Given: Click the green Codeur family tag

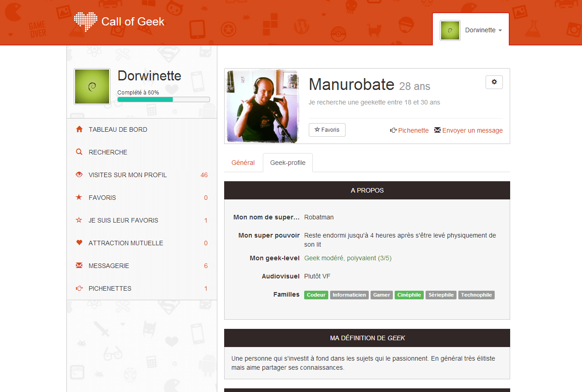Looking at the screenshot, I should pos(316,295).
